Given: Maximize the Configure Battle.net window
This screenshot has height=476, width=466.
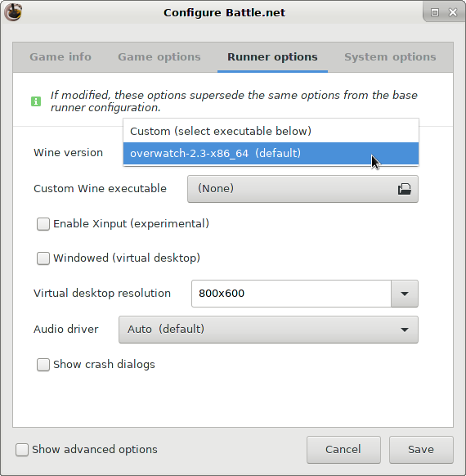Looking at the screenshot, I should (435, 12).
